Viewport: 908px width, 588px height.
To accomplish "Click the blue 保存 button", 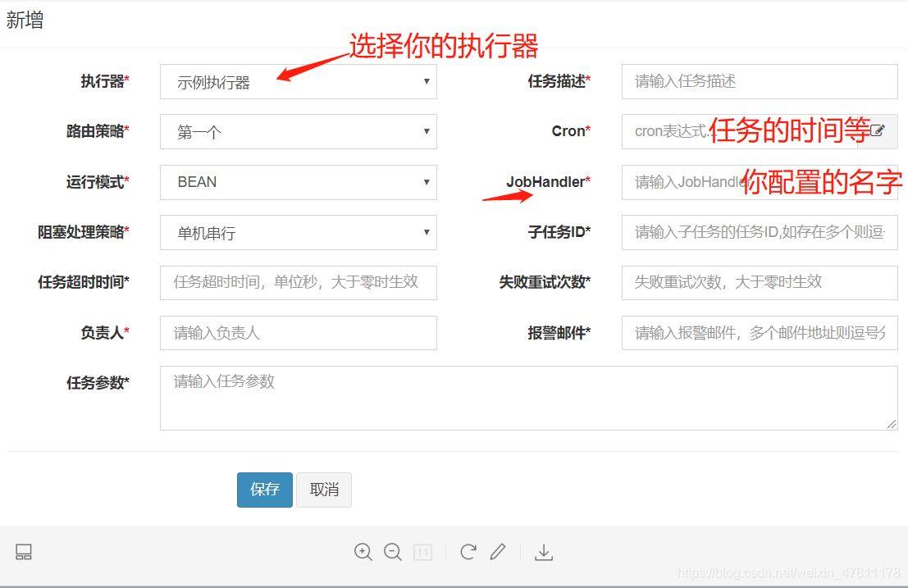I will tap(265, 490).
